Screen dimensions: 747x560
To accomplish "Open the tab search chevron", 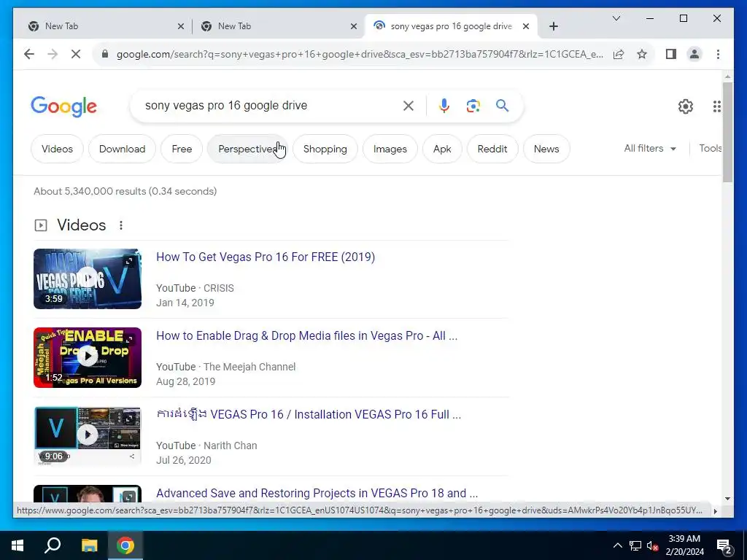I will click(616, 18).
